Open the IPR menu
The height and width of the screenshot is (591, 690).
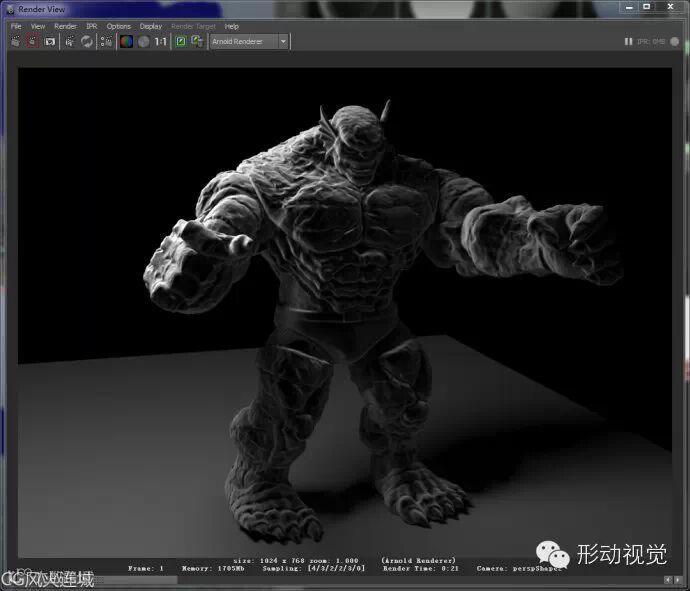click(x=91, y=26)
